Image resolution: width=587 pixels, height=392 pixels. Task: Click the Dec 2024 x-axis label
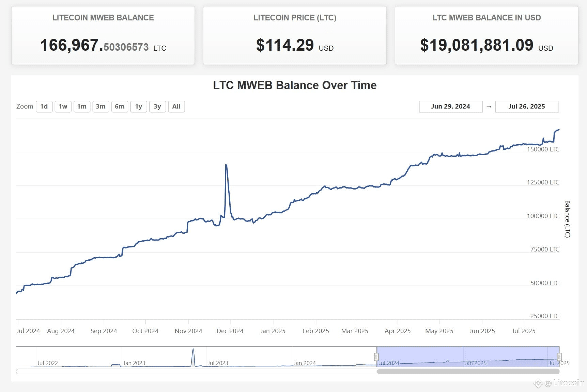(x=230, y=331)
